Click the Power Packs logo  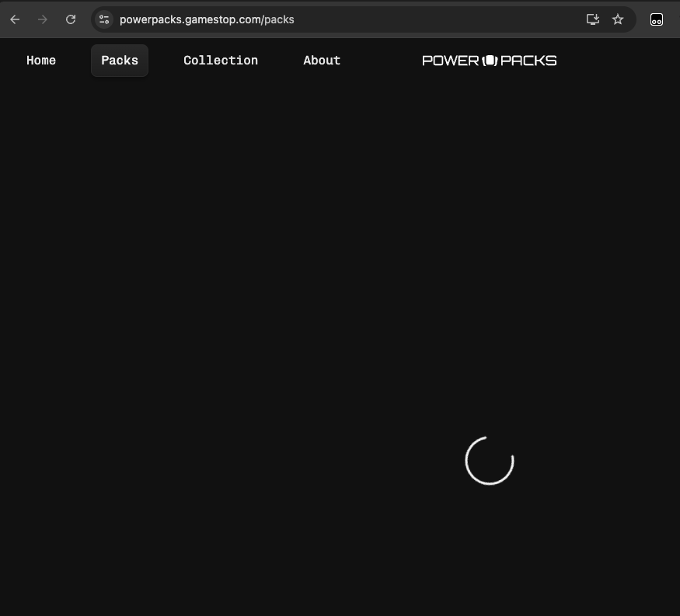(x=489, y=61)
